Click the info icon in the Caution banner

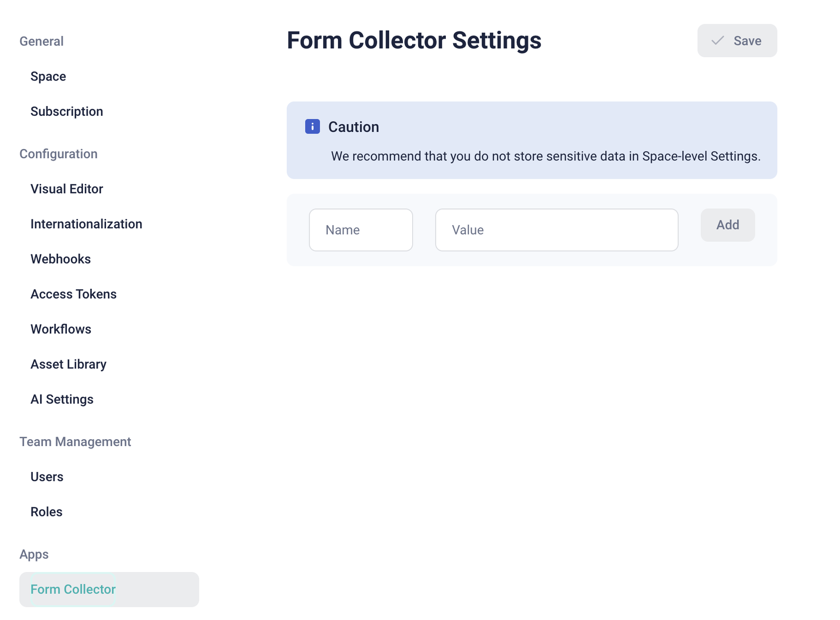[312, 126]
